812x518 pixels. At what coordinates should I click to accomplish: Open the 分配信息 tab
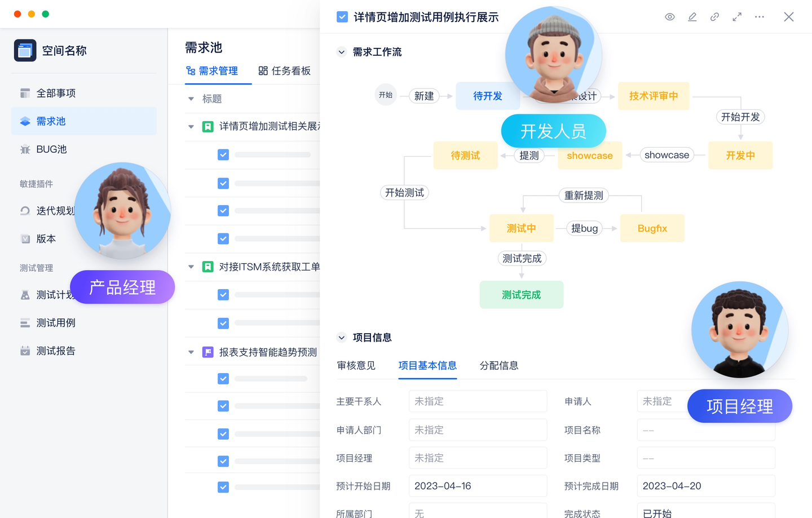click(x=499, y=365)
